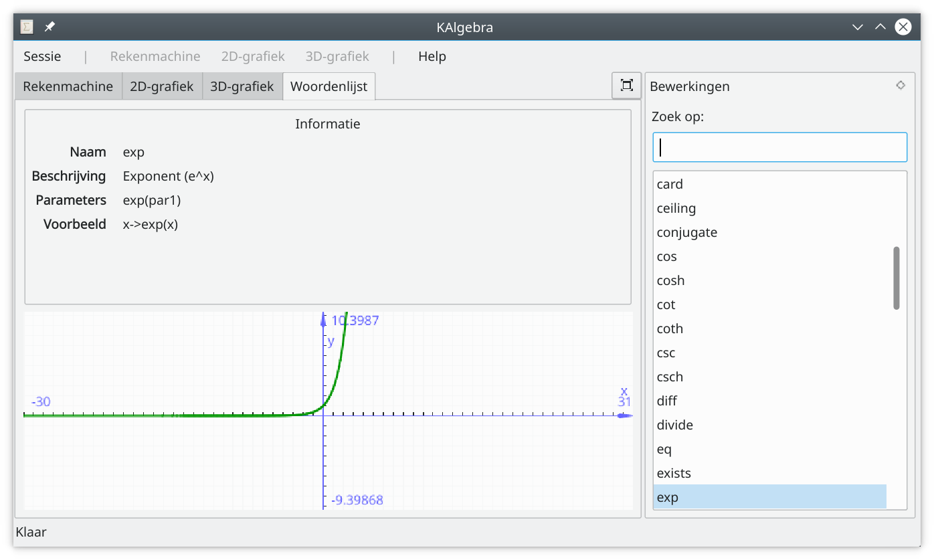Select eq in the operations list
Screen dimensions: 934x560
(770, 449)
